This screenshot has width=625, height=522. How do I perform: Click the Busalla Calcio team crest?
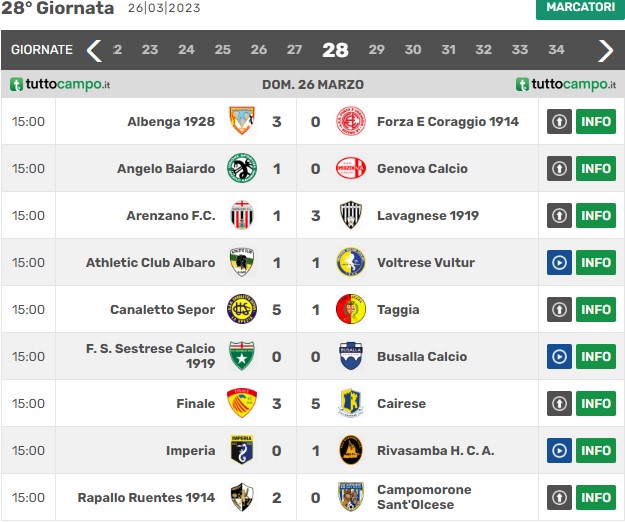tap(351, 356)
